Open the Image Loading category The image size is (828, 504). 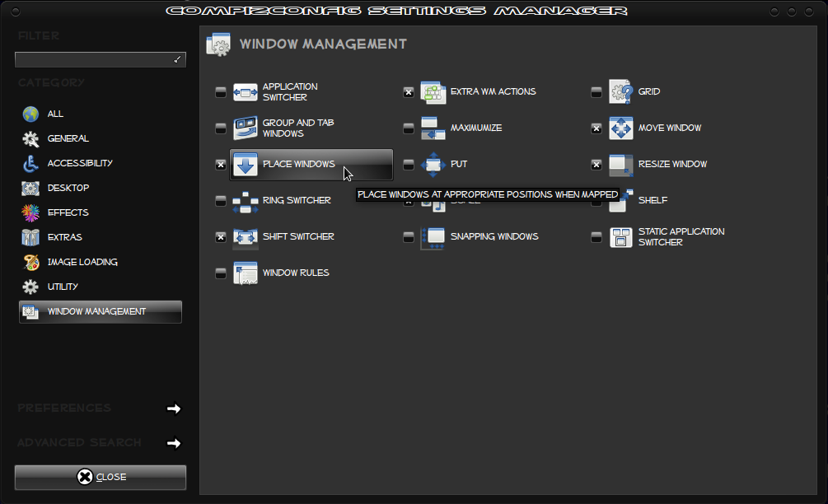[x=101, y=262]
